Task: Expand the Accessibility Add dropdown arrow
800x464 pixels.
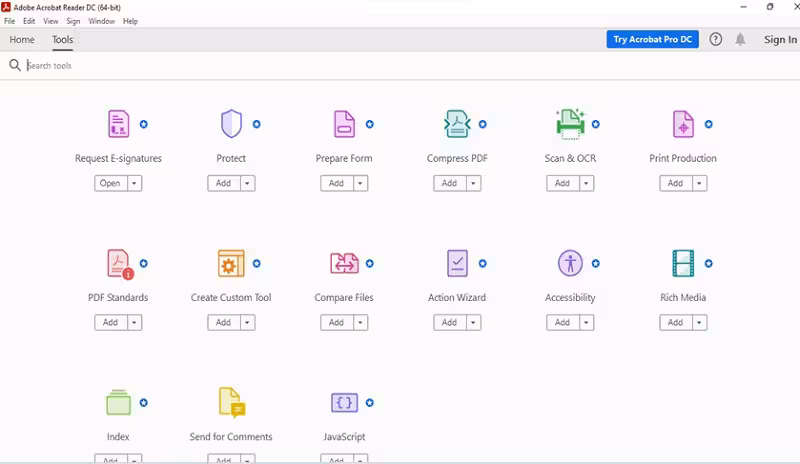Action: click(x=586, y=323)
